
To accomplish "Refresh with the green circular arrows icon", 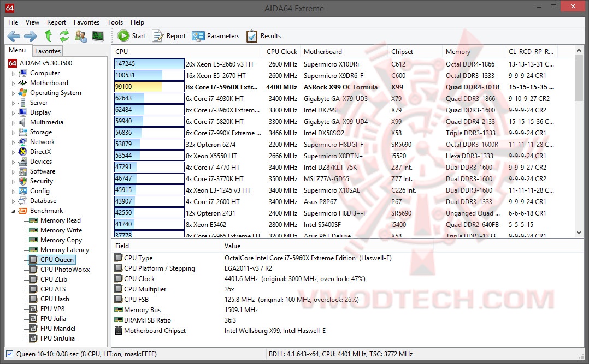I will (x=64, y=36).
